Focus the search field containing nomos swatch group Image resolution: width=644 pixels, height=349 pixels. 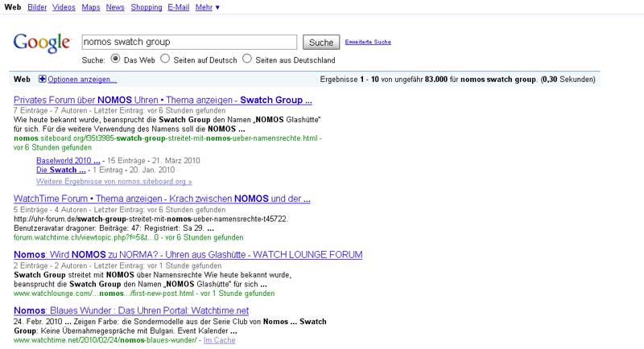click(x=189, y=42)
